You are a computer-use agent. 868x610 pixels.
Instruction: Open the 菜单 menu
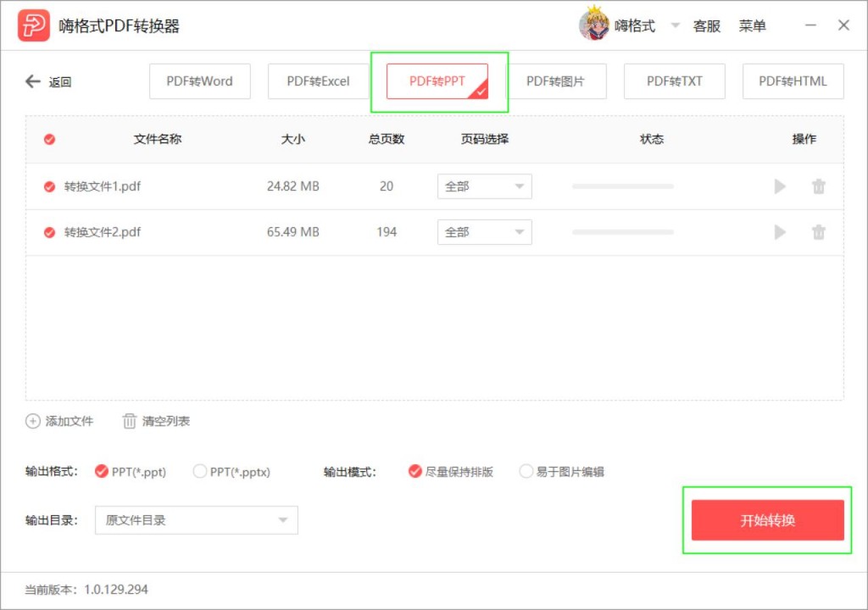click(x=753, y=26)
